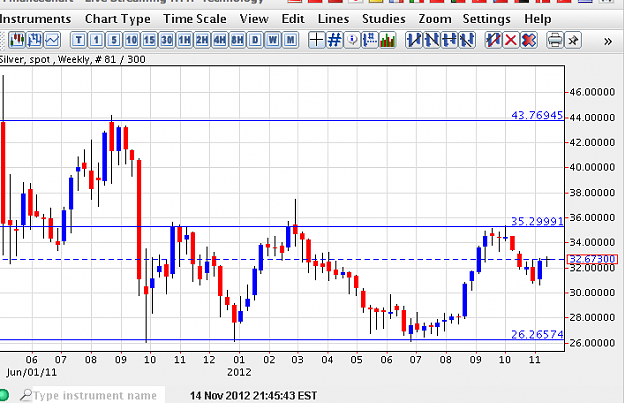Click the 26.26574 horizontal line label

click(x=537, y=334)
